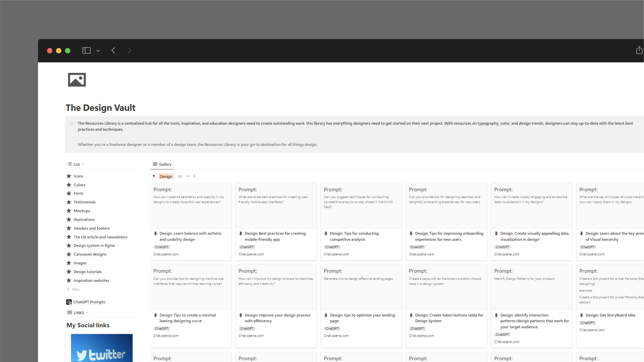
Task: Click the 30 count next to Design
Action: click(180, 176)
